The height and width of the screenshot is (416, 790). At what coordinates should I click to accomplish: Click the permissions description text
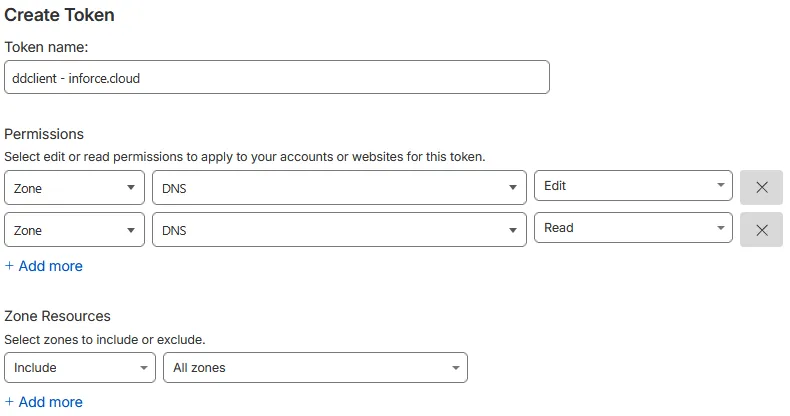244,156
